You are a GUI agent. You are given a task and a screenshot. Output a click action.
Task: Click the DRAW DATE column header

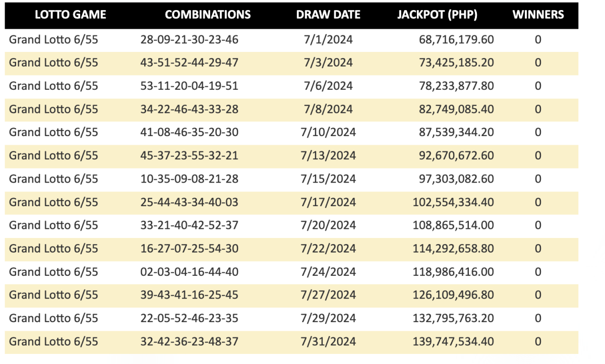pos(328,15)
